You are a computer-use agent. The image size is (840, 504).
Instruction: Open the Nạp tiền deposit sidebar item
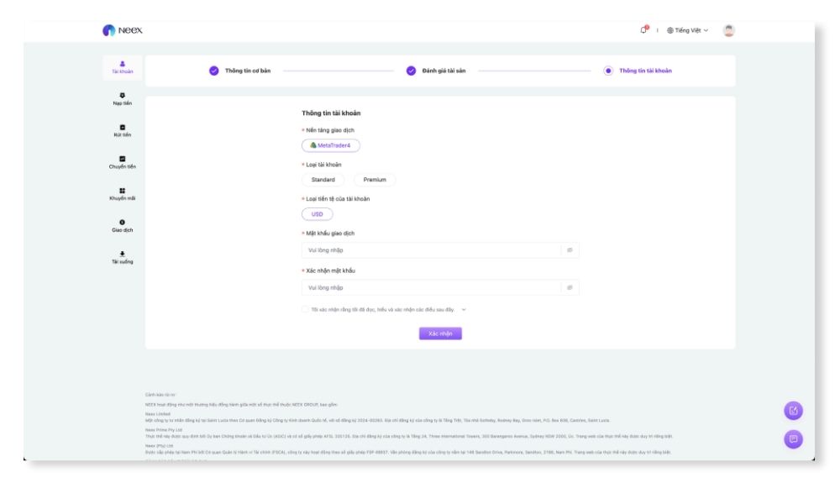pos(123,99)
